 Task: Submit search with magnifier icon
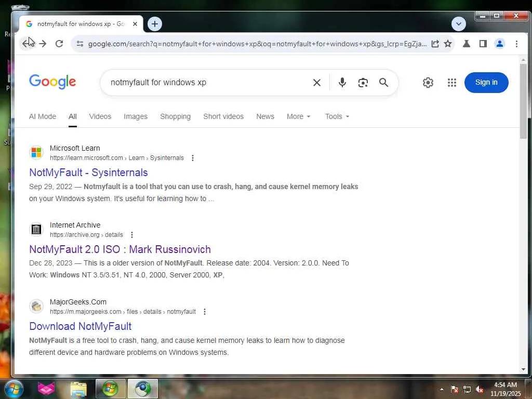pos(384,83)
